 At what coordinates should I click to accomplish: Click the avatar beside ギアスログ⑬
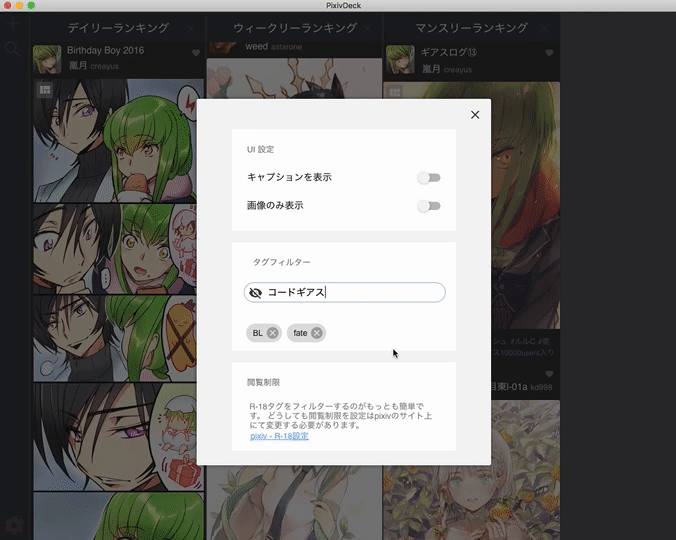tap(400, 59)
